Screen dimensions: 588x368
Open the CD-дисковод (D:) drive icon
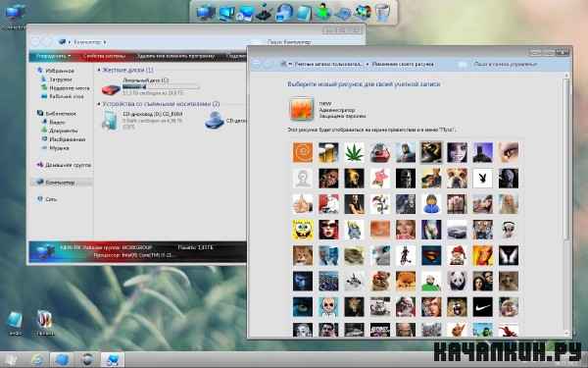[x=110, y=121]
